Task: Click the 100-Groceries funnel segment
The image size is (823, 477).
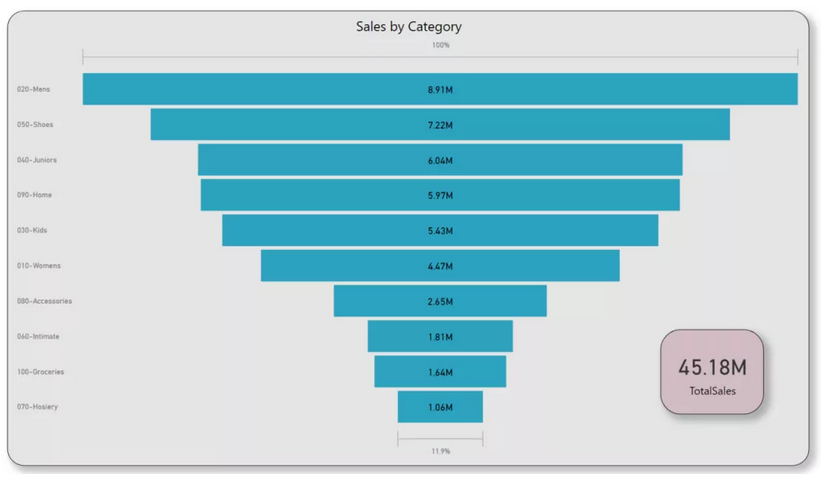Action: 440,372
